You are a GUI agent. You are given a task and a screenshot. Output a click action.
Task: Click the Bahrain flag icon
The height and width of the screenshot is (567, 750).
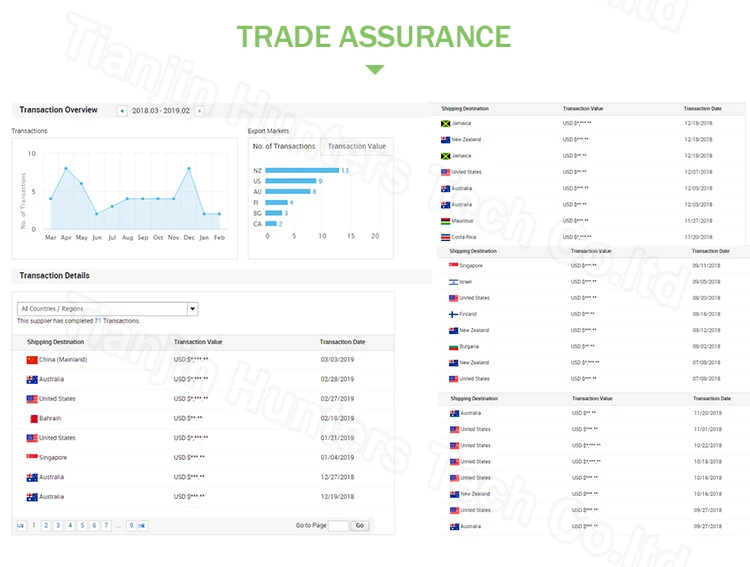pos(32,418)
